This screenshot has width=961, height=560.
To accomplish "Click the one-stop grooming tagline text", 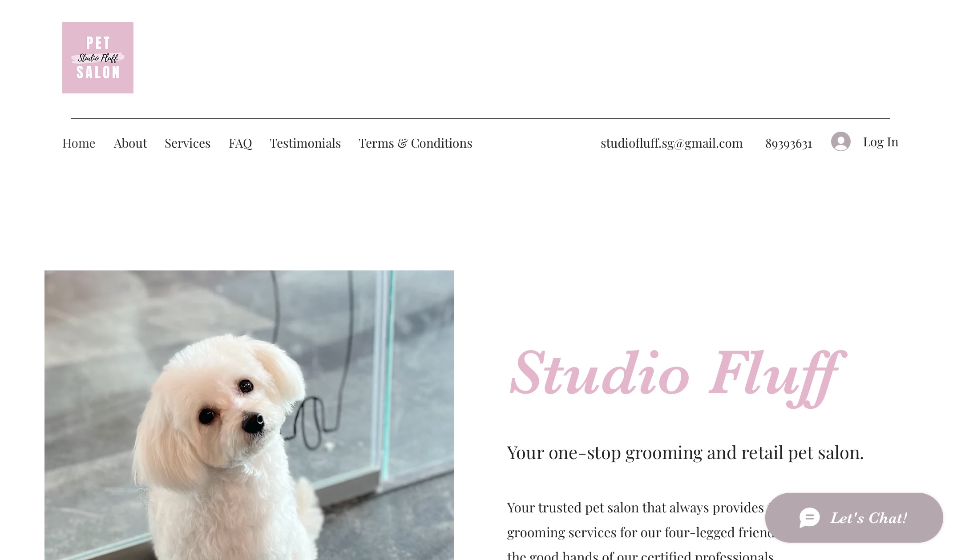I will (x=685, y=453).
